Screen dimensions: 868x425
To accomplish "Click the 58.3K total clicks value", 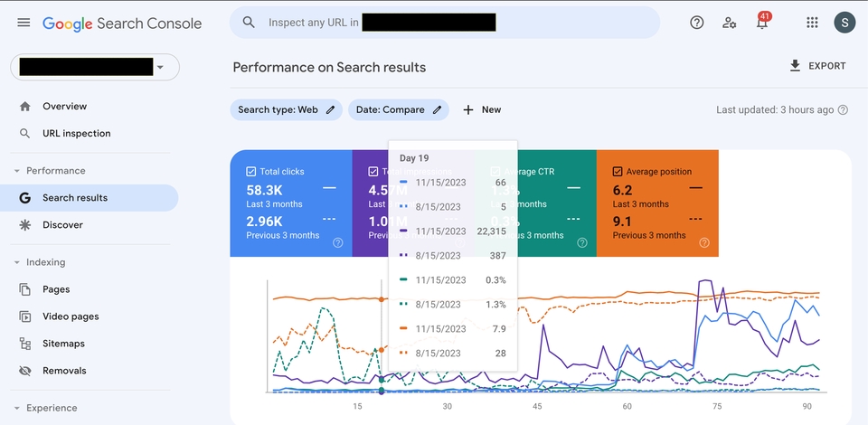I will click(x=265, y=191).
